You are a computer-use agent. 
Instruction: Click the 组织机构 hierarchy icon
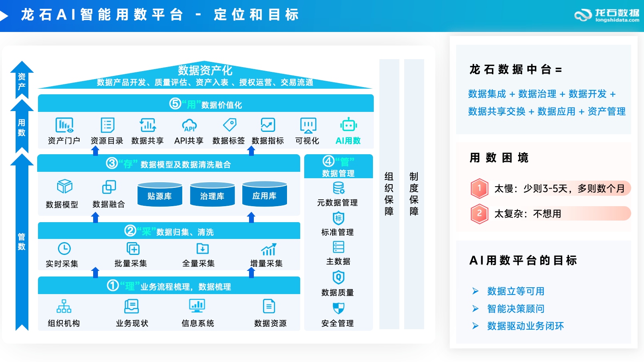(64, 306)
